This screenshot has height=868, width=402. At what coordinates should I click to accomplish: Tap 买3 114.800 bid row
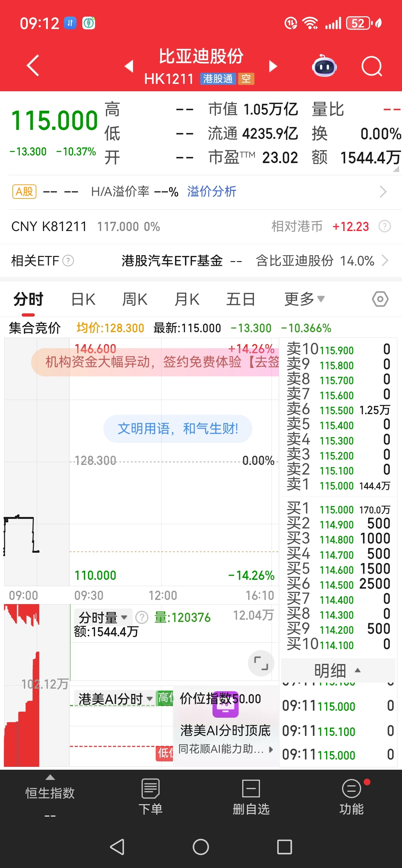click(338, 539)
